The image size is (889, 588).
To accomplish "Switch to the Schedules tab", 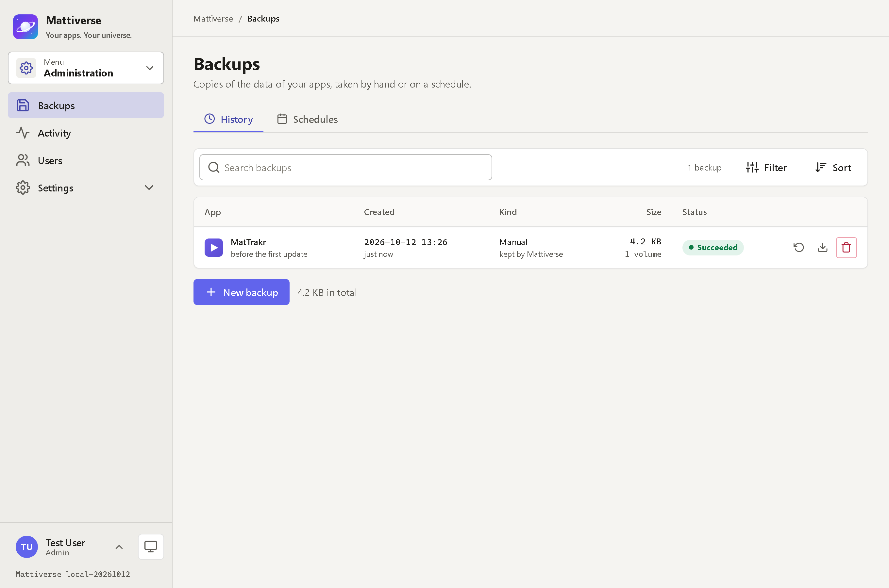I will click(308, 119).
